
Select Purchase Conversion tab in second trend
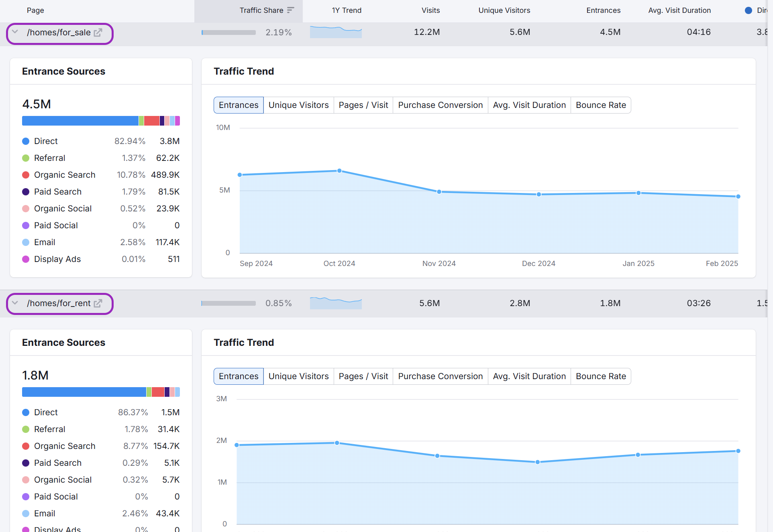pos(440,376)
